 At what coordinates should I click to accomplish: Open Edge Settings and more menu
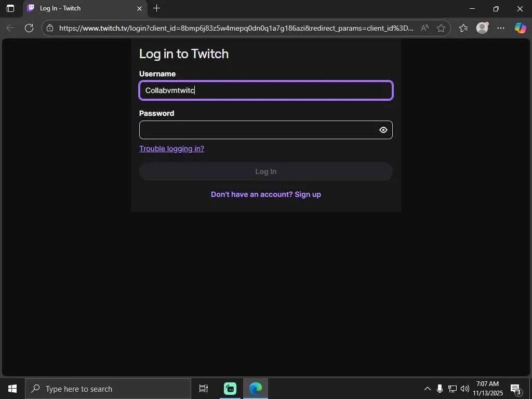point(500,28)
